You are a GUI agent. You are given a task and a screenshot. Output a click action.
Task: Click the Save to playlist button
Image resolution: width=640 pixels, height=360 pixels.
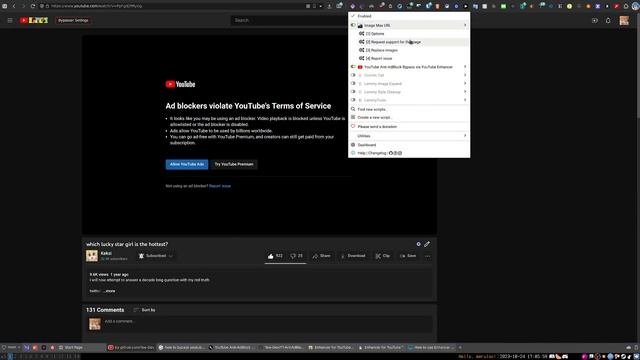408,256
